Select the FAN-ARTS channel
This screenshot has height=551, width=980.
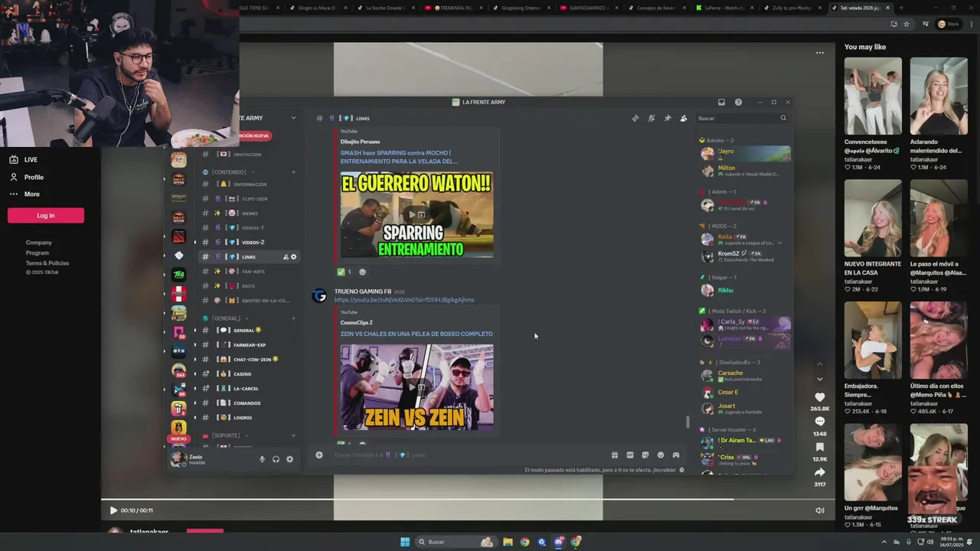click(248, 272)
